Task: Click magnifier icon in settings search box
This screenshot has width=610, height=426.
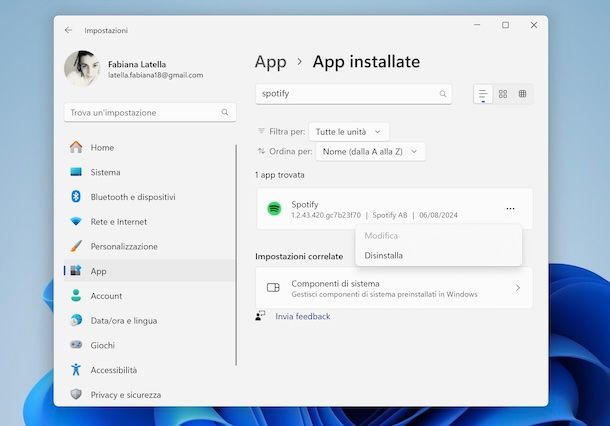Action: coord(225,112)
